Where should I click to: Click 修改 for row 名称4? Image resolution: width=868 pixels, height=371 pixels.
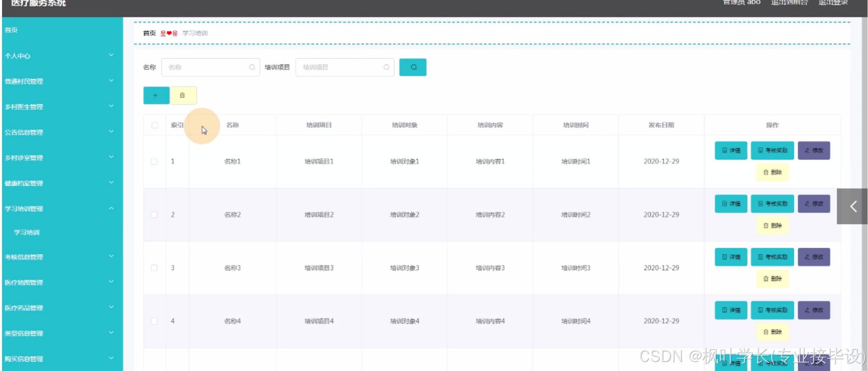pos(814,310)
